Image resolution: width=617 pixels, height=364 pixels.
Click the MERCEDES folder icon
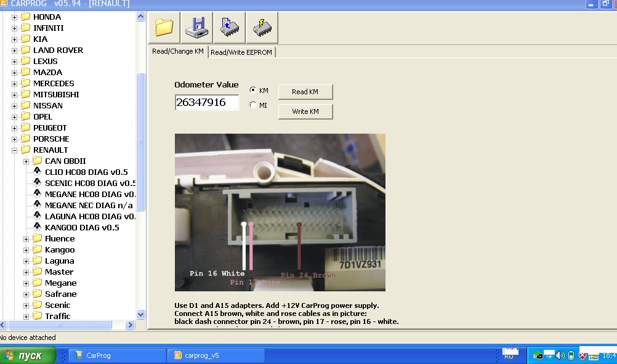coord(26,83)
